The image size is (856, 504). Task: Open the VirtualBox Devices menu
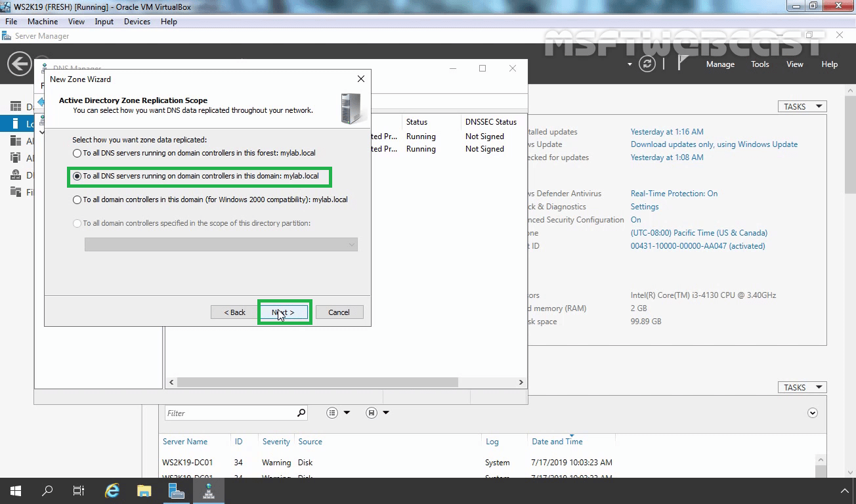coord(137,22)
